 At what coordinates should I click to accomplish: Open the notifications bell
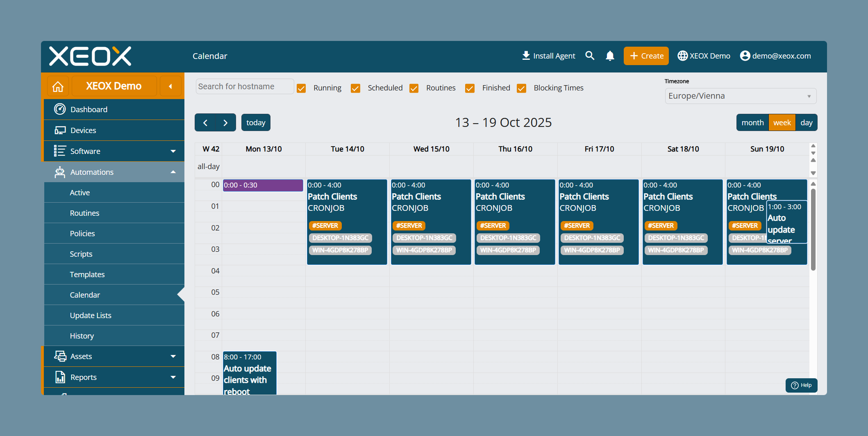[610, 56]
